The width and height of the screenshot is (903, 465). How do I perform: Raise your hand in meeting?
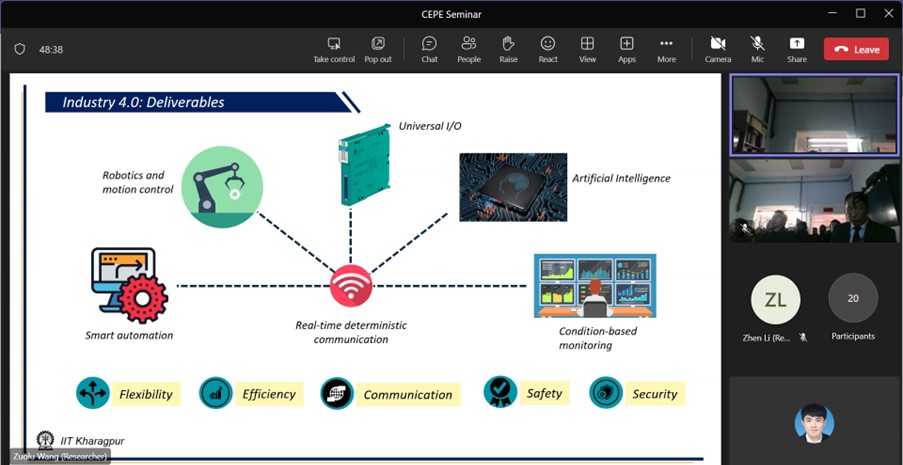pos(508,44)
